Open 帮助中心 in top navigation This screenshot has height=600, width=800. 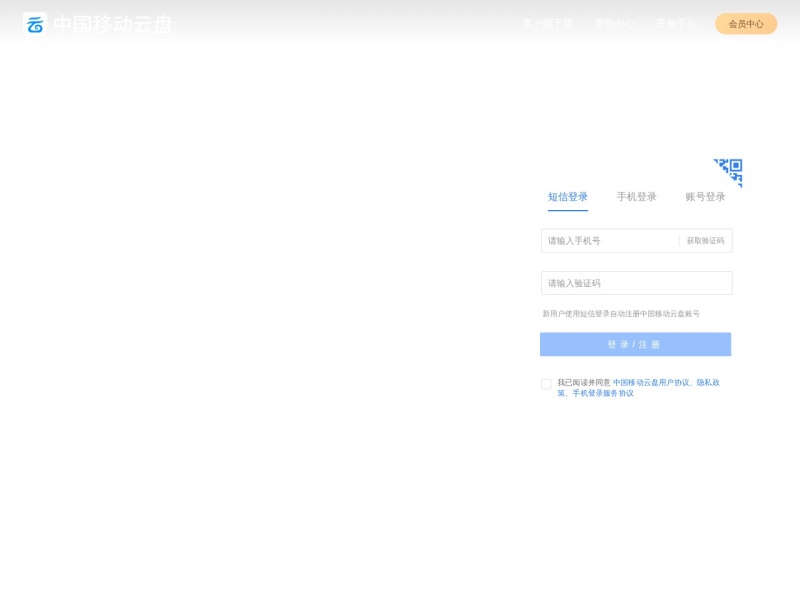click(x=615, y=23)
